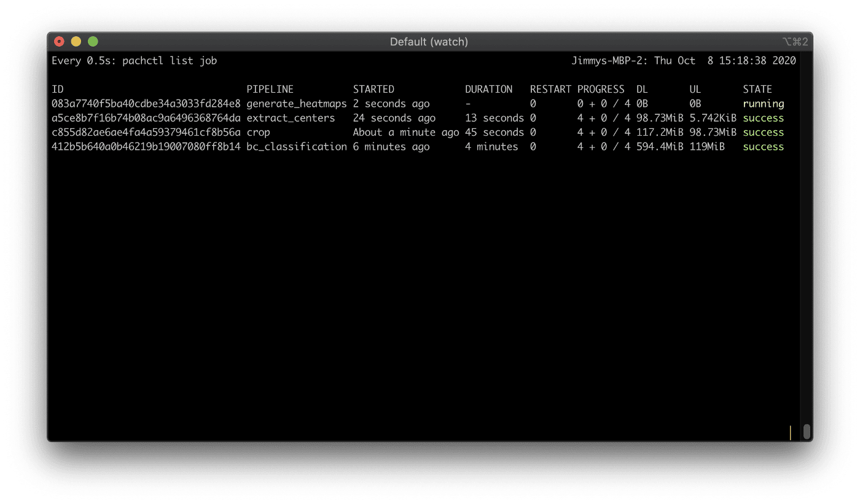Click the 98.73MiB upload of crop job
This screenshot has width=860, height=504.
[x=713, y=132]
